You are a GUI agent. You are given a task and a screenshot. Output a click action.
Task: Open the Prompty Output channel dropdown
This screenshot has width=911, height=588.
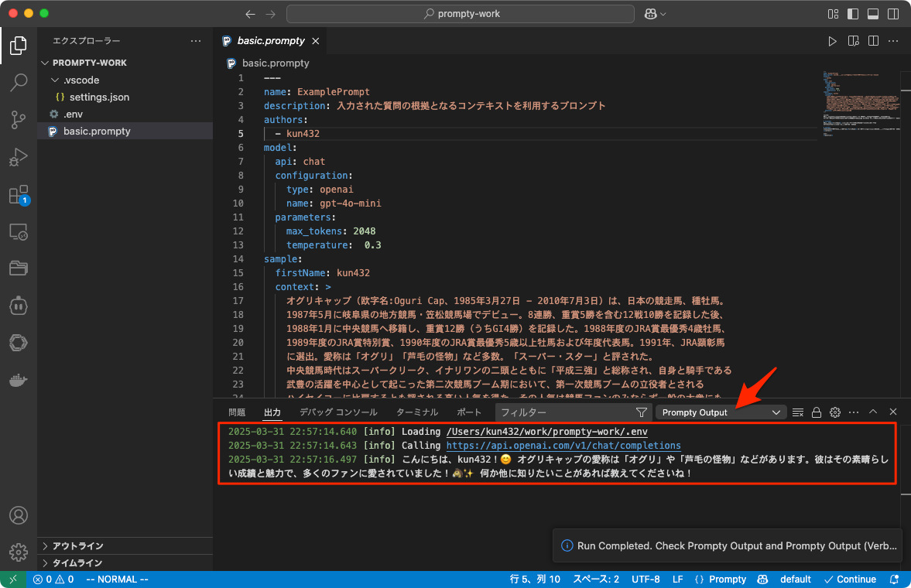click(721, 412)
